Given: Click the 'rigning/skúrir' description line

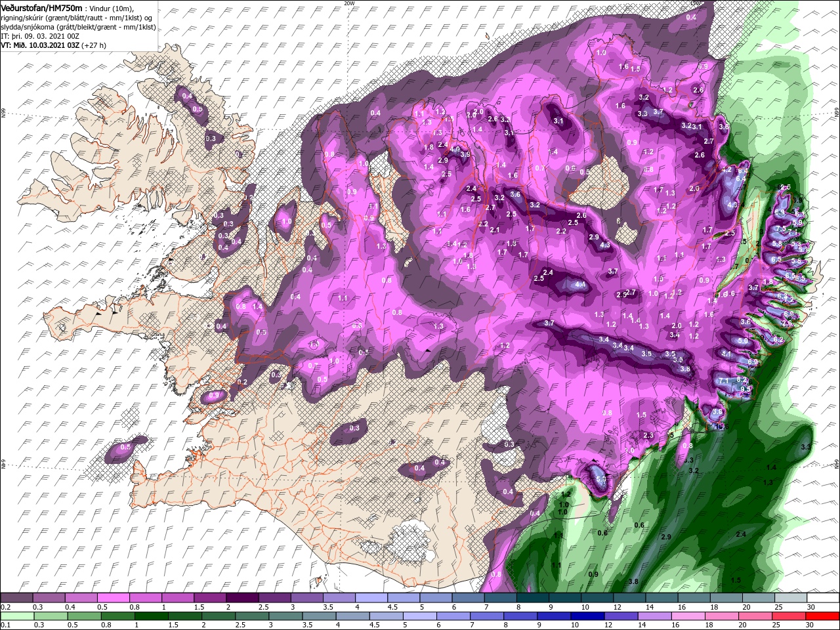Looking at the screenshot, I should pos(76,17).
